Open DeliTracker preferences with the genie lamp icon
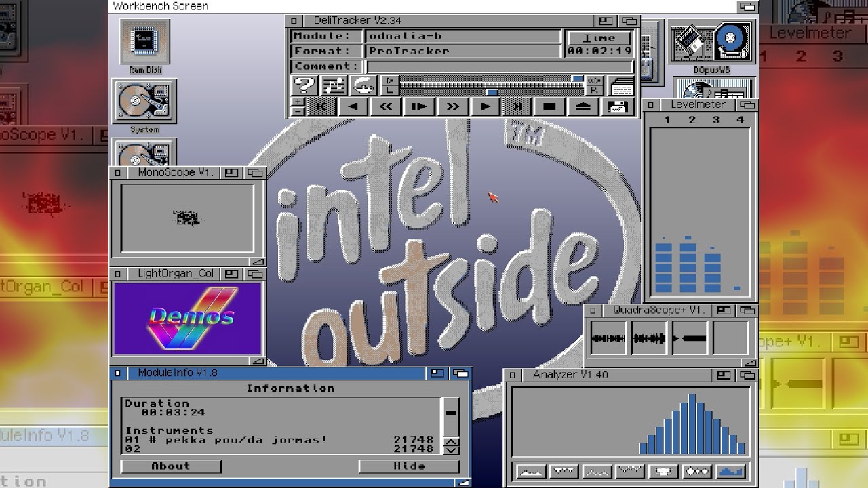Image resolution: width=868 pixels, height=488 pixels. click(x=363, y=85)
